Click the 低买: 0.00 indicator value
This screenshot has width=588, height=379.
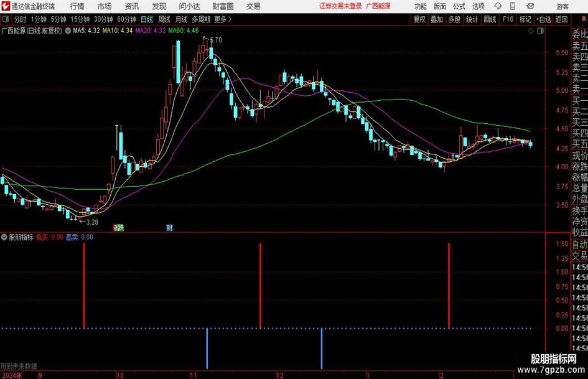tap(50, 237)
